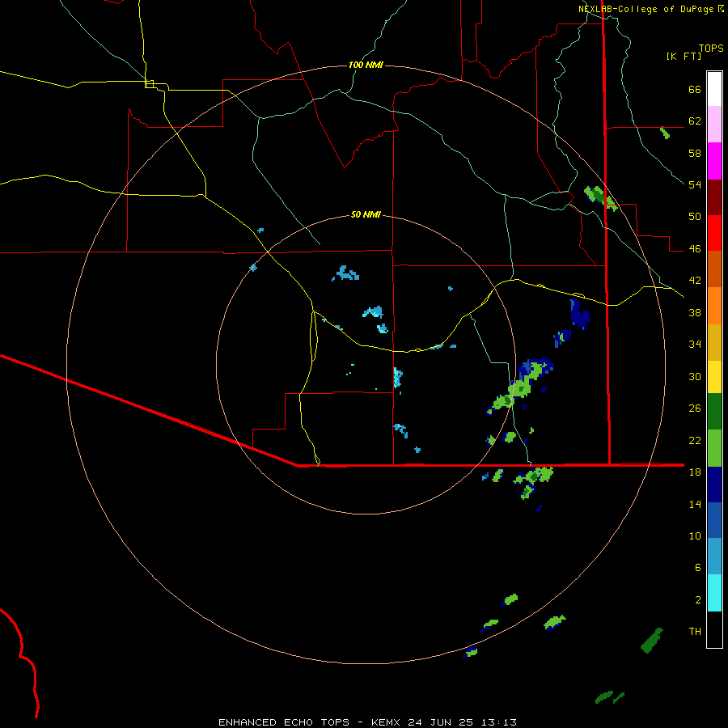Click the dark green 26 kft legend swatch
The width and height of the screenshot is (728, 728).
714,412
